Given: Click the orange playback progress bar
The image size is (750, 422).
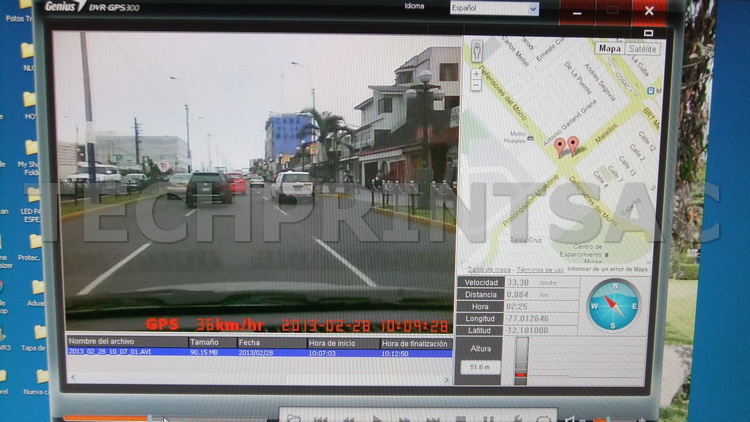Looking at the screenshot, I should tap(106, 418).
